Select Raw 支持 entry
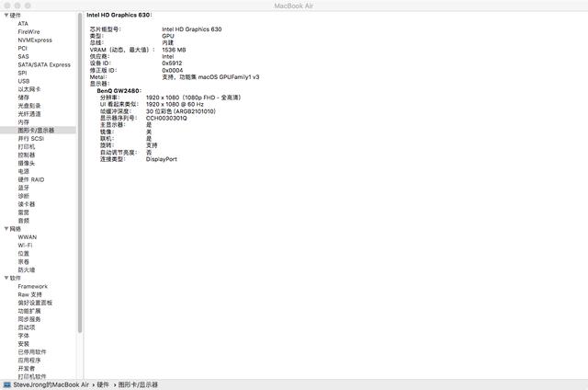 tap(30, 294)
